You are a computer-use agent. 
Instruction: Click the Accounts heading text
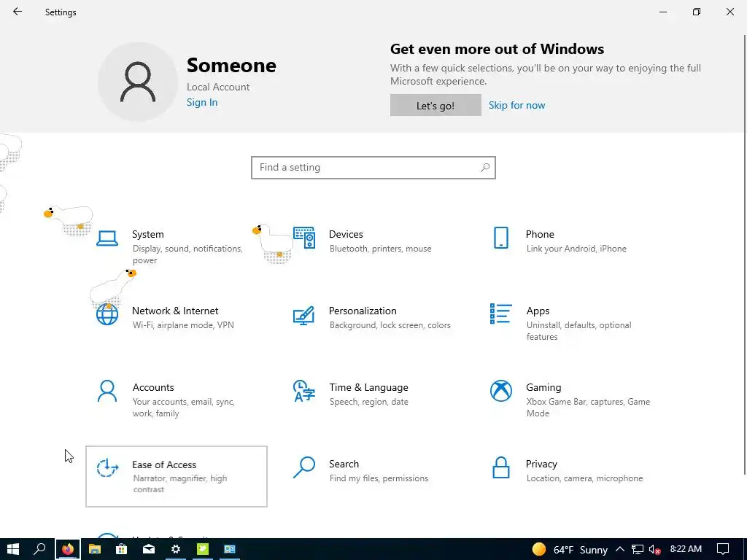[153, 388]
